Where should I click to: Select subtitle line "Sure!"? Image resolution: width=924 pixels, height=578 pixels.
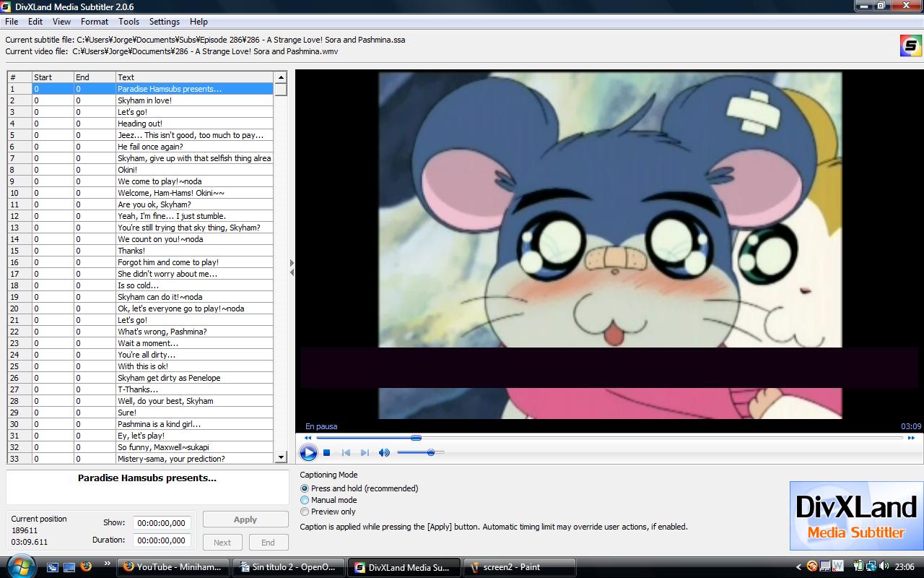[141, 413]
